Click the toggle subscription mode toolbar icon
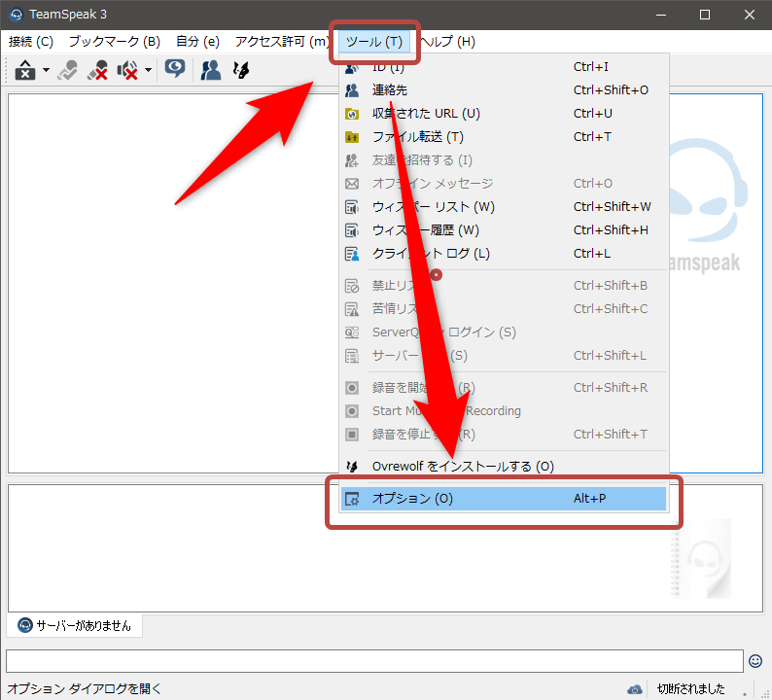Image resolution: width=772 pixels, height=700 pixels. tap(67, 70)
